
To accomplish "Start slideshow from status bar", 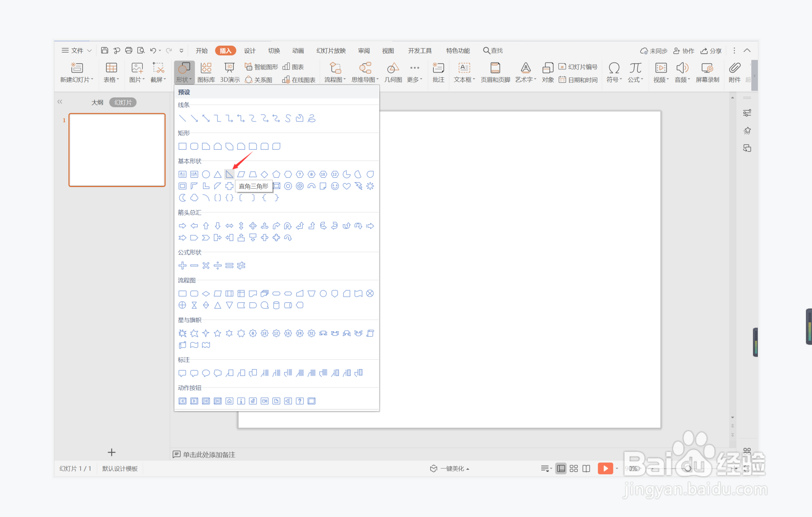I will pyautogui.click(x=605, y=469).
